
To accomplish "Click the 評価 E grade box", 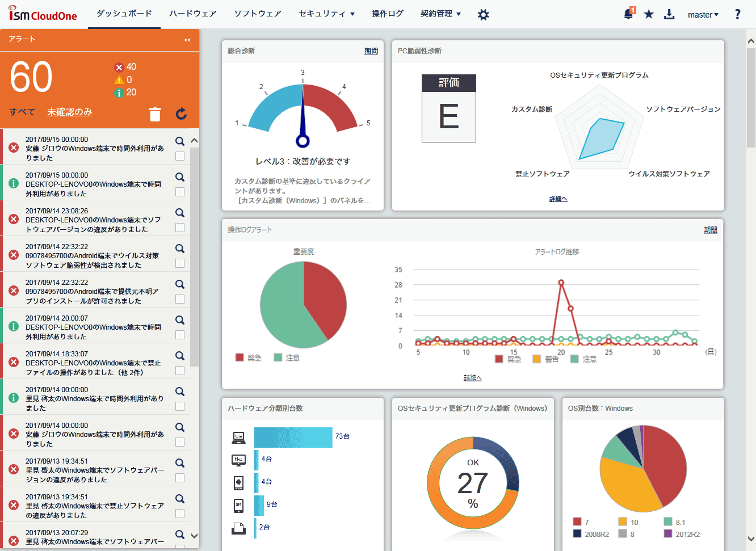I will 449,108.
